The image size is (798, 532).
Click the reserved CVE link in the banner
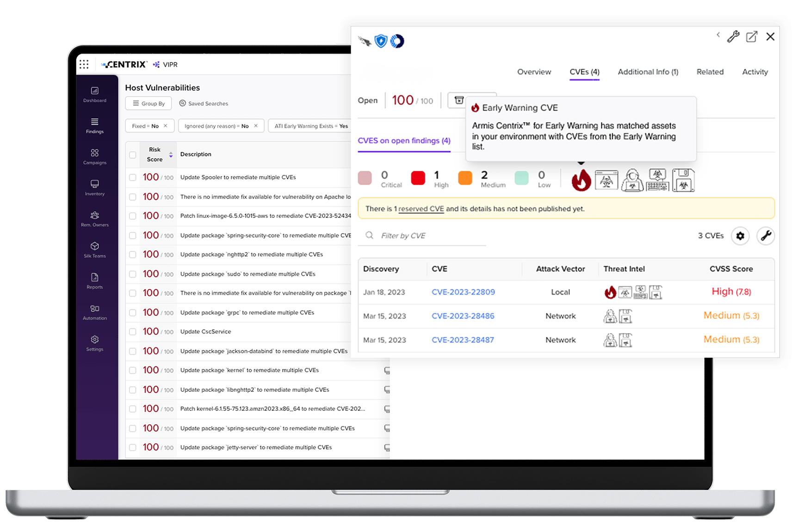421,209
